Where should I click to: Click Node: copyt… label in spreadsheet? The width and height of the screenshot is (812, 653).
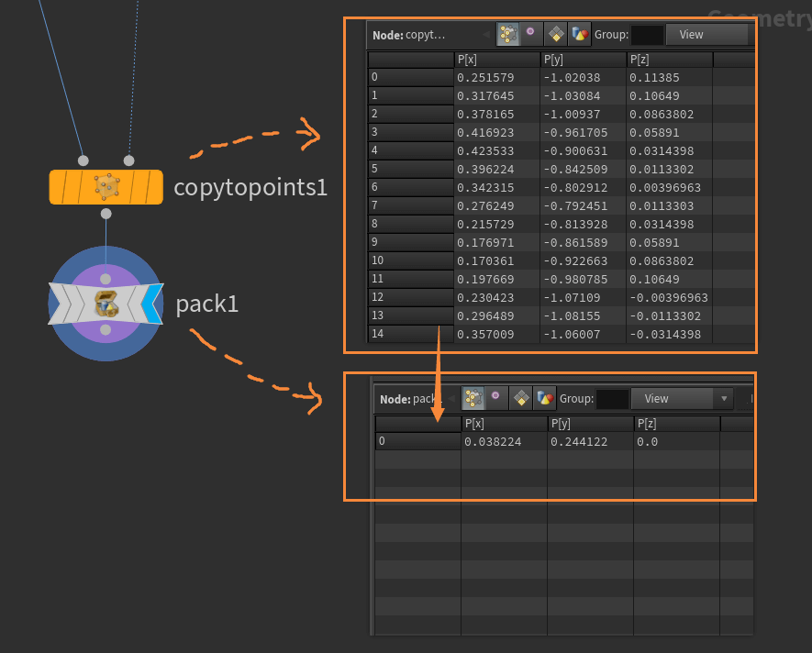pos(408,35)
